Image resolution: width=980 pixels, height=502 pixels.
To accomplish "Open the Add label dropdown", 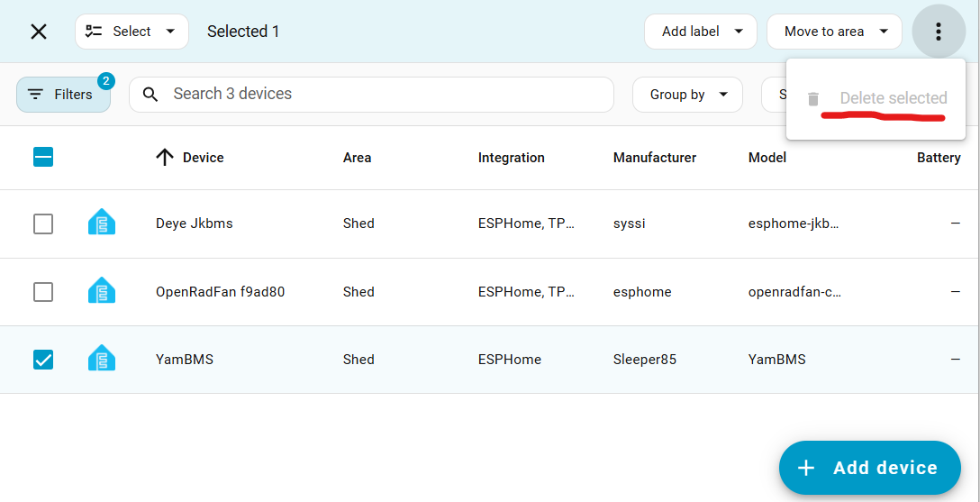I will pos(700,32).
